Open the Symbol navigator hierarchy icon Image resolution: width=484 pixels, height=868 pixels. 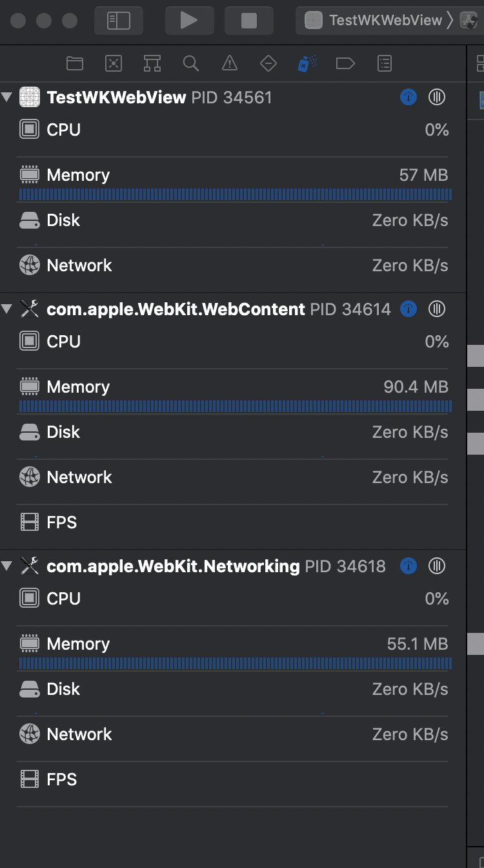click(x=152, y=63)
